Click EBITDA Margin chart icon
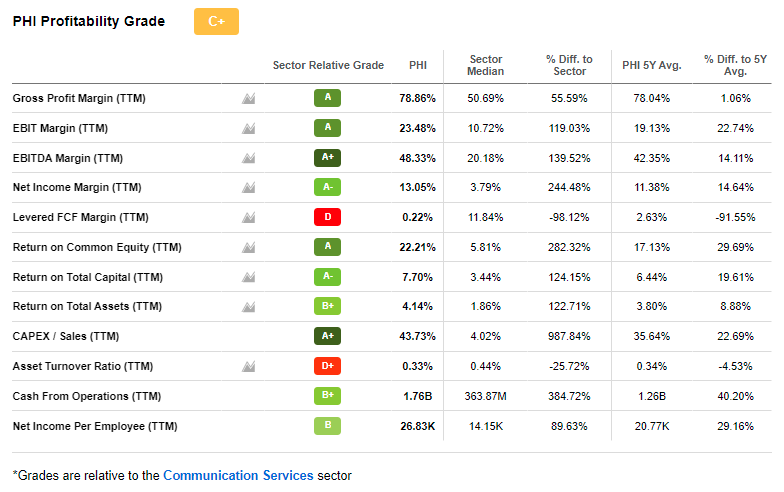The width and height of the screenshot is (784, 492). (248, 158)
